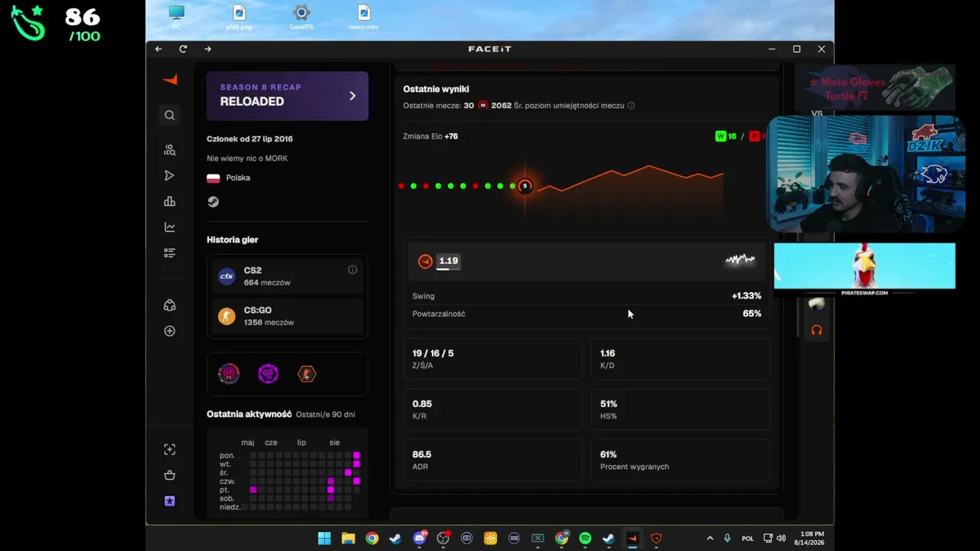The image size is (980, 551).
Task: Open Discord from the taskbar
Action: [x=420, y=538]
